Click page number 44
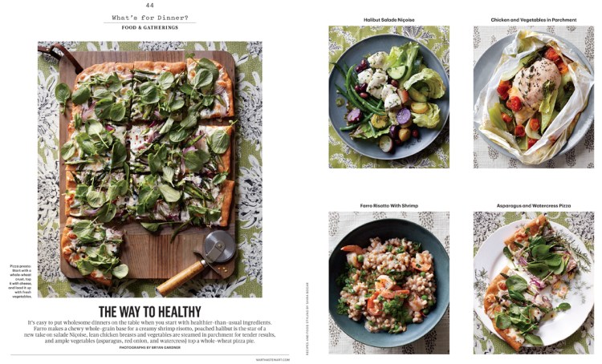This screenshot has width=602, height=364. click(150, 5)
